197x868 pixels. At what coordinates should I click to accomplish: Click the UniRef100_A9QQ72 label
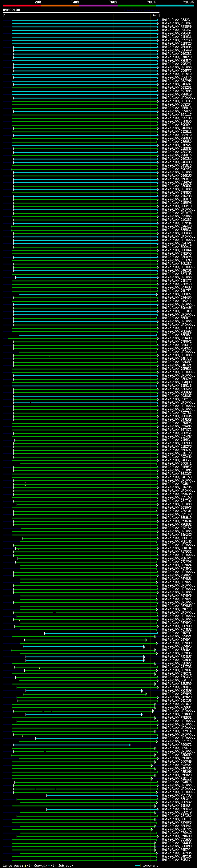click(x=177, y=745)
